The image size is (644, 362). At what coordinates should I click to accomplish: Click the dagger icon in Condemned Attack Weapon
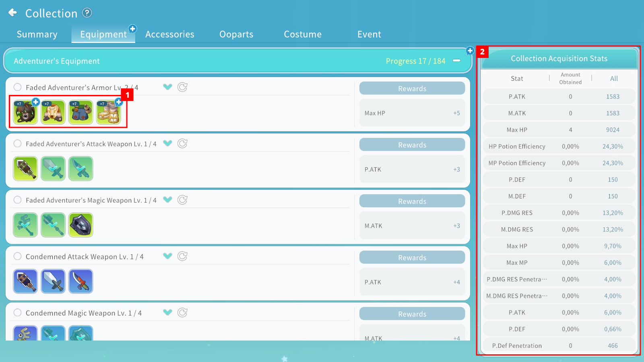(x=81, y=281)
